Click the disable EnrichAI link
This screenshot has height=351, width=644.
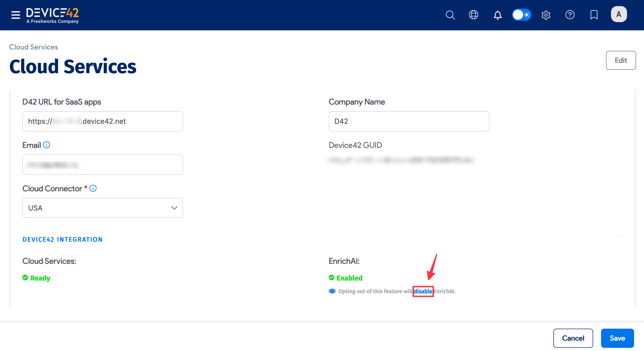[x=423, y=291]
